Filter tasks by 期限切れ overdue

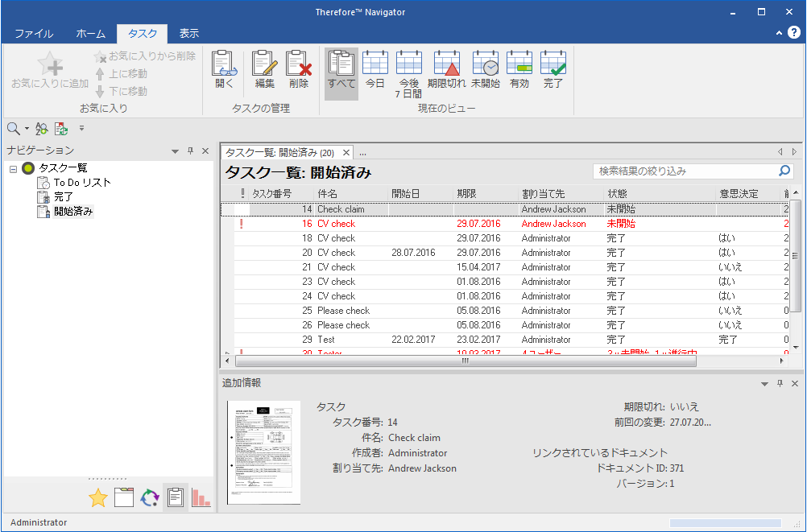447,70
